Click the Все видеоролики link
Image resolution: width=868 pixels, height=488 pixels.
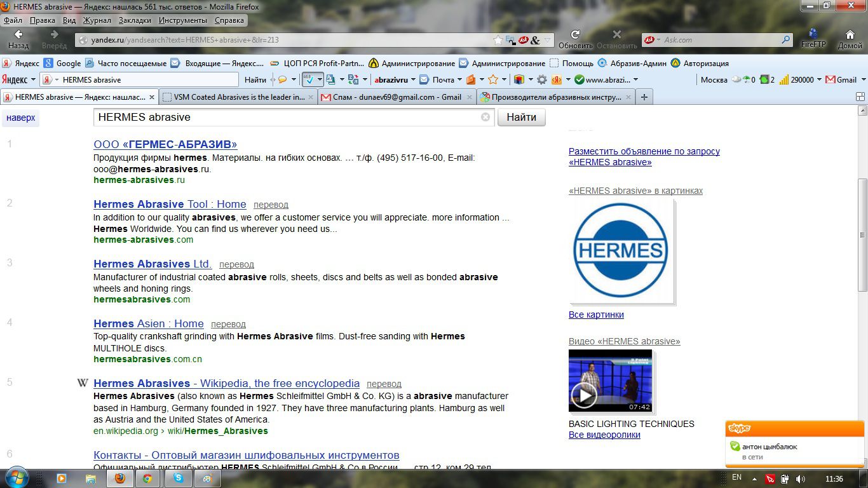click(x=604, y=435)
